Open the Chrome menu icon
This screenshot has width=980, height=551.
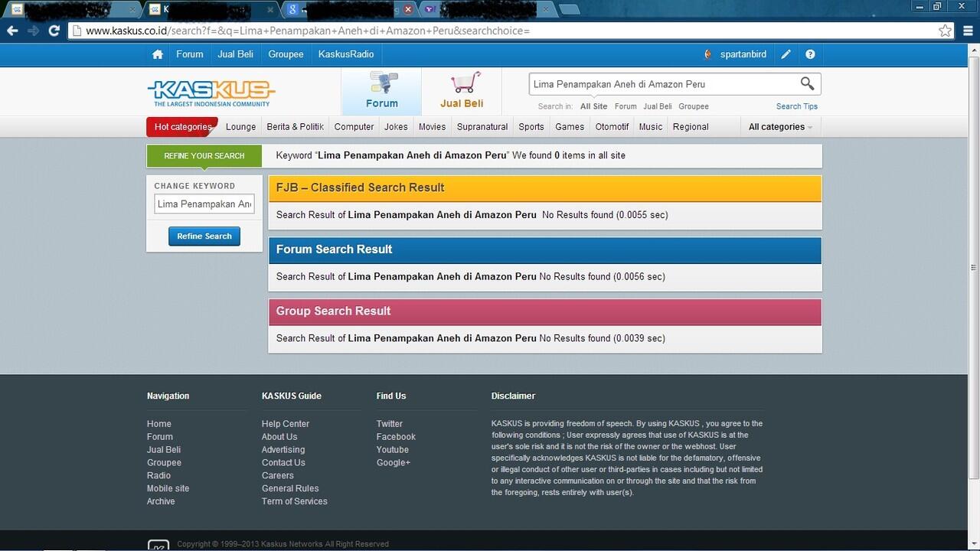pos(969,31)
